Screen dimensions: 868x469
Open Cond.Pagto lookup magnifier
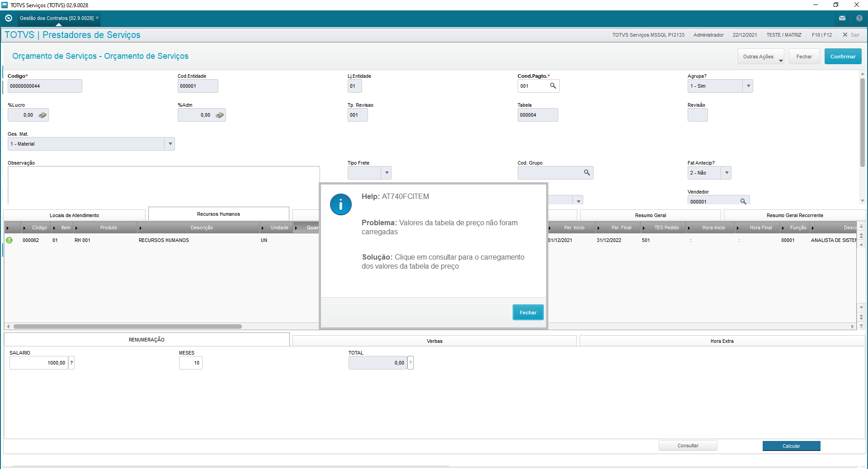(x=553, y=86)
